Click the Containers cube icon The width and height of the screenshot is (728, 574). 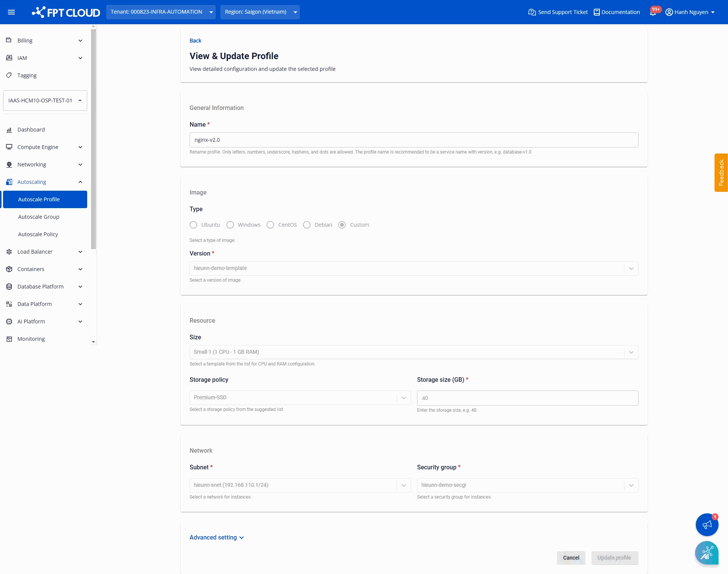pyautogui.click(x=9, y=269)
